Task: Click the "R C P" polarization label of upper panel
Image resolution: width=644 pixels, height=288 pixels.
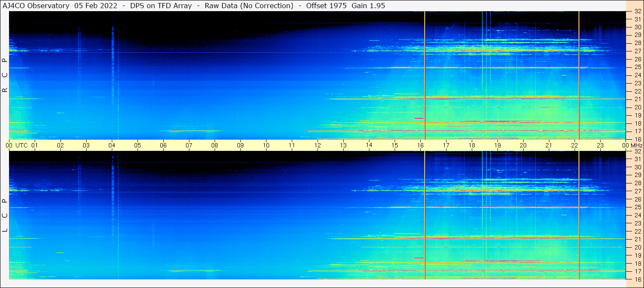Action: [x=5, y=75]
